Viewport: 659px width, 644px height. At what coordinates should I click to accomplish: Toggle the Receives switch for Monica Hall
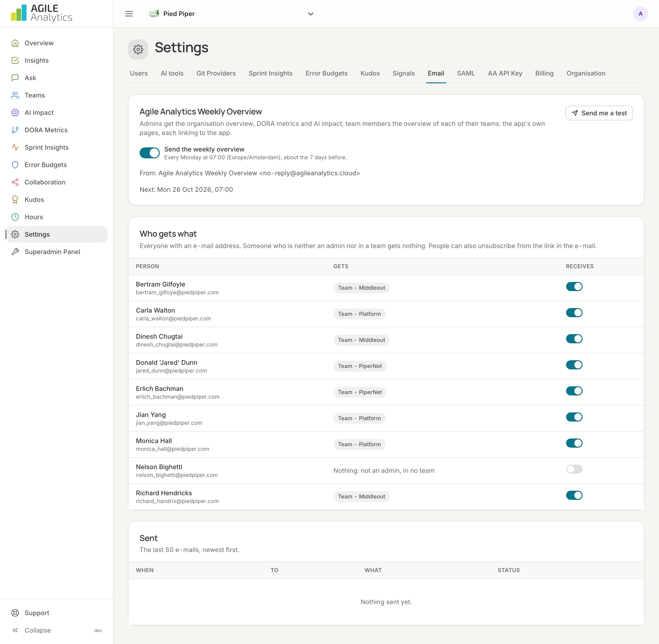click(574, 444)
